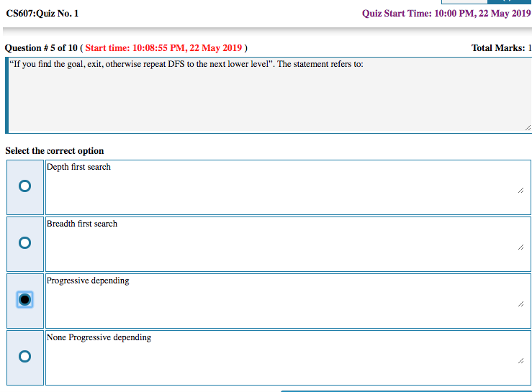Click the Question # 5 of 10 label

(x=40, y=48)
